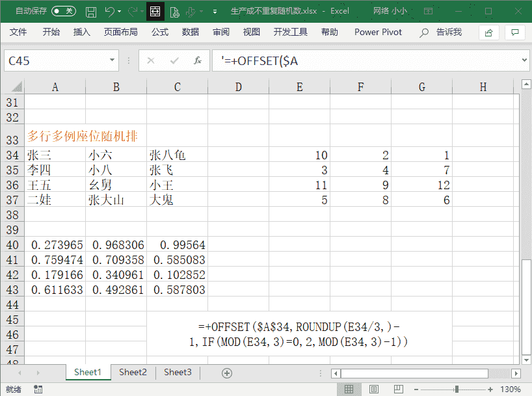Viewport: 532px width, 396px height.
Task: Click the Name Box showing C45
Action: click(x=56, y=60)
